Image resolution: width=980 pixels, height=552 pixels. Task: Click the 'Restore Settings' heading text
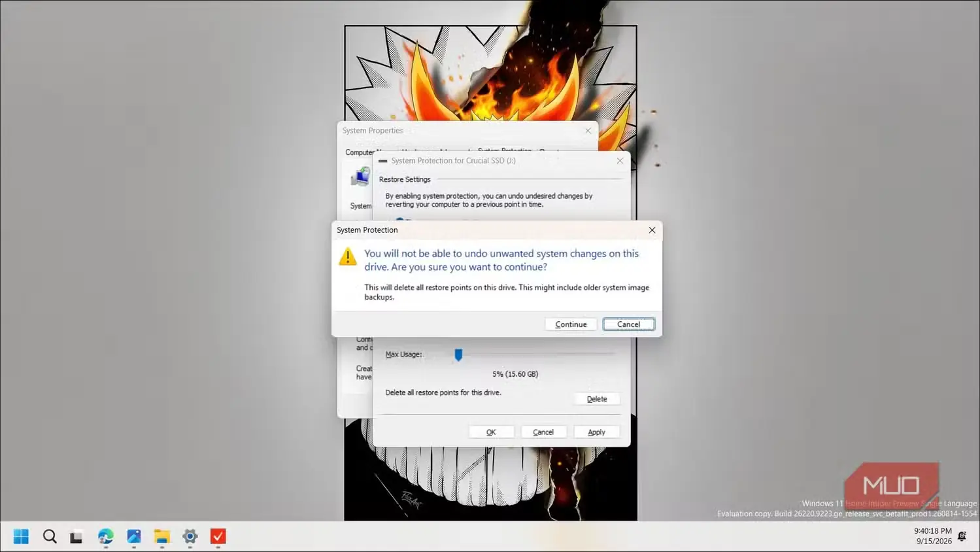pos(405,179)
